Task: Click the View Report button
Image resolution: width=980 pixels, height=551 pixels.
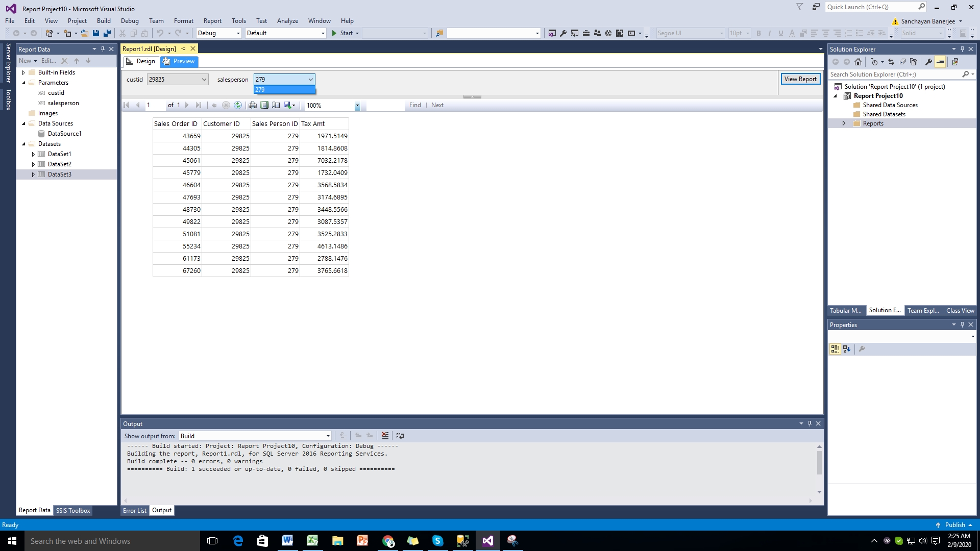Action: pos(800,79)
